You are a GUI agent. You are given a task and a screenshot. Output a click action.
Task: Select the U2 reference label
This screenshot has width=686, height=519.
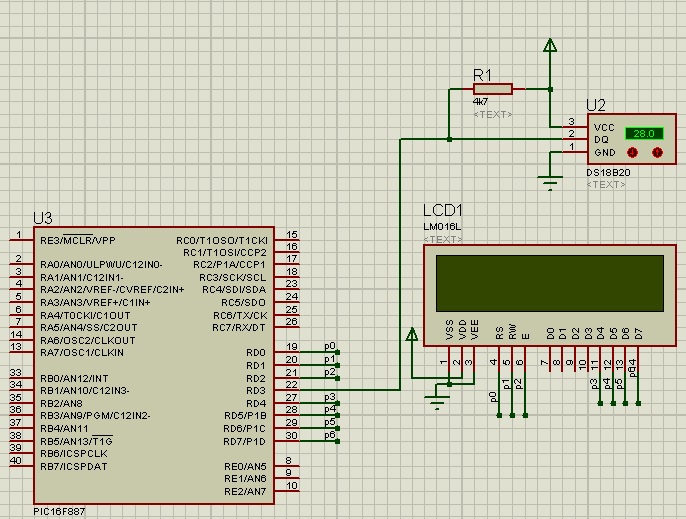coord(596,105)
